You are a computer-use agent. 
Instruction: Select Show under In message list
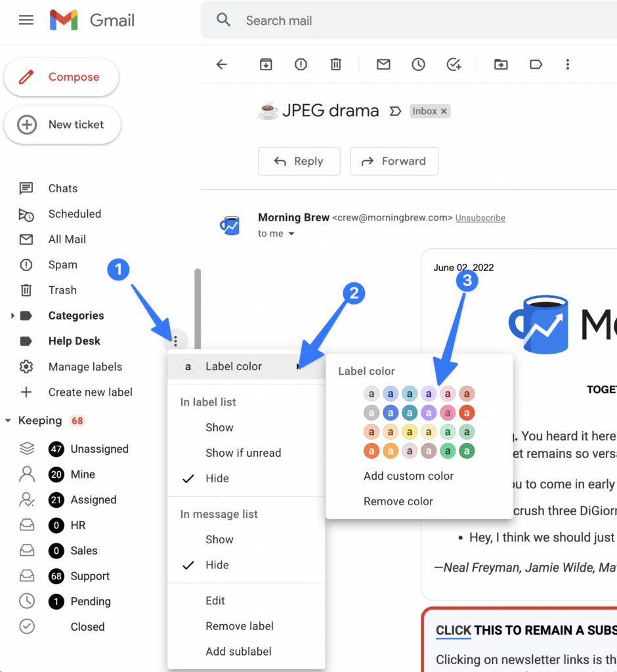pos(219,539)
